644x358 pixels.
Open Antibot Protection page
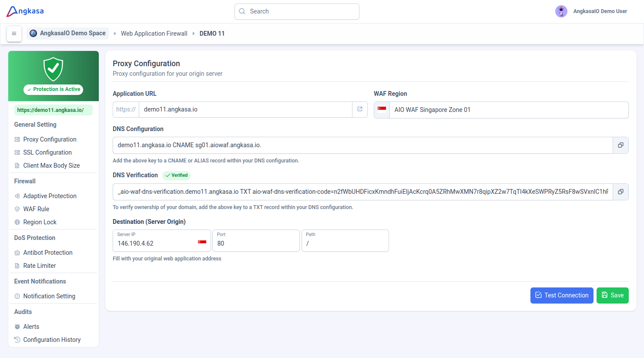(48, 253)
